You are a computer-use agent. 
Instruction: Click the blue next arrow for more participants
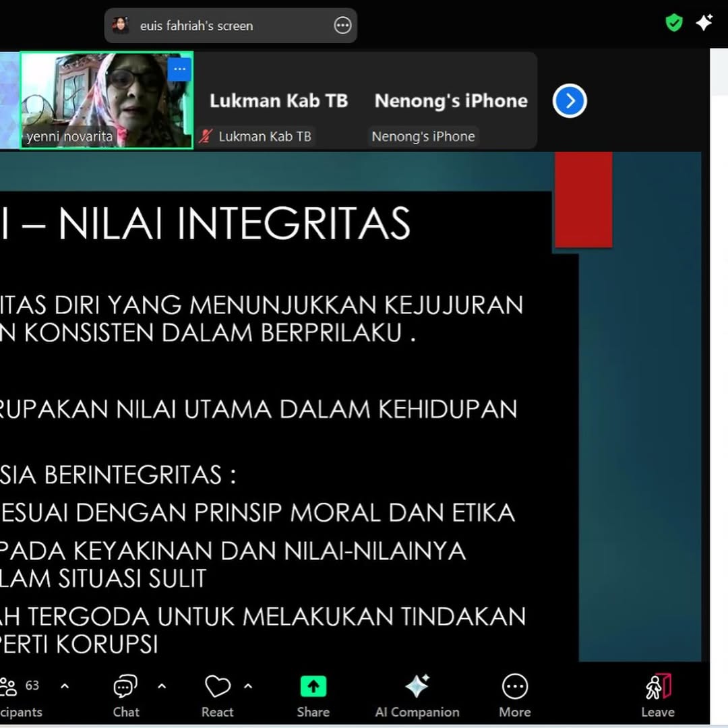[570, 101]
